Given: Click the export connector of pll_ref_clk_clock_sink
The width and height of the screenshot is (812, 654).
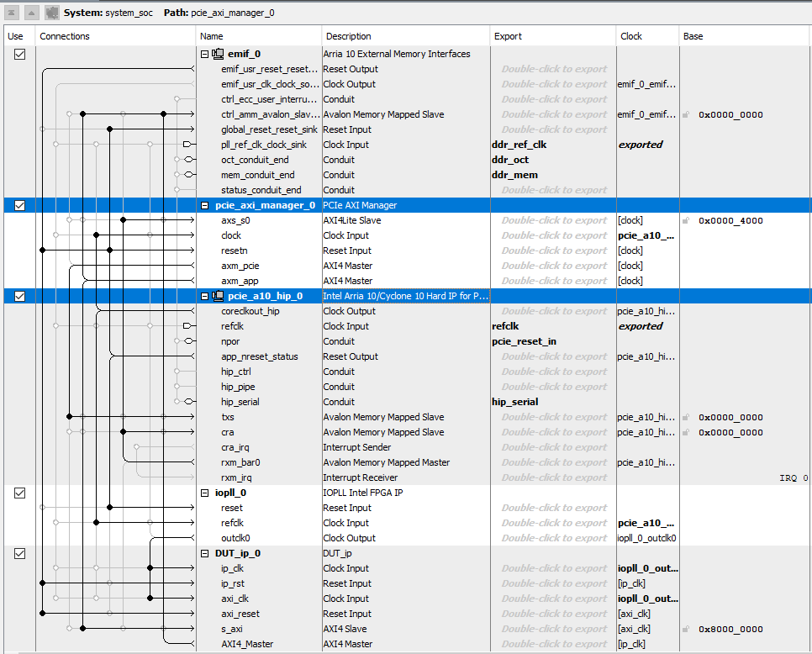Looking at the screenshot, I should [188, 145].
